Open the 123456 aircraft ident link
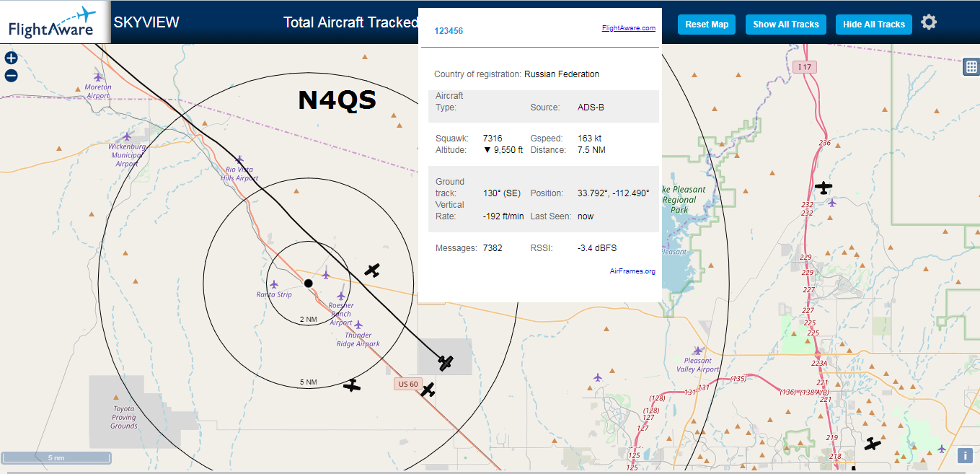 [x=449, y=31]
